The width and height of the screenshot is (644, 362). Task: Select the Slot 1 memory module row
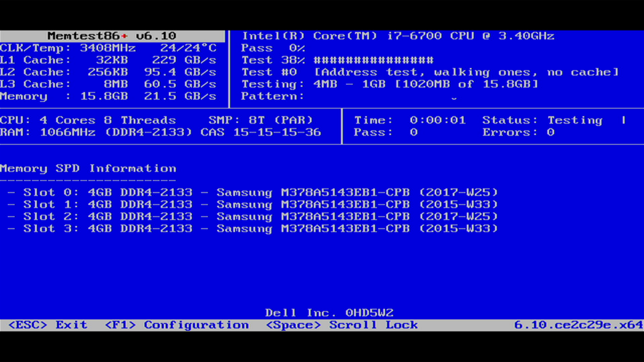253,204
